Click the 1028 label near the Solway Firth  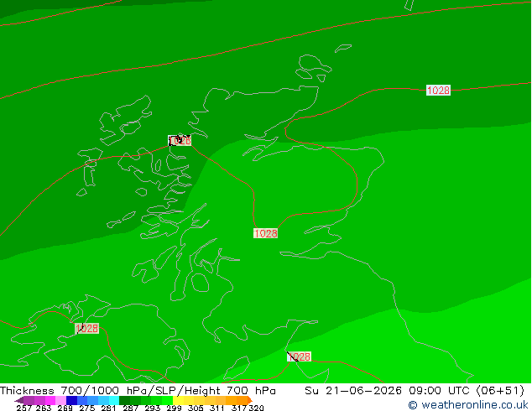point(299,356)
